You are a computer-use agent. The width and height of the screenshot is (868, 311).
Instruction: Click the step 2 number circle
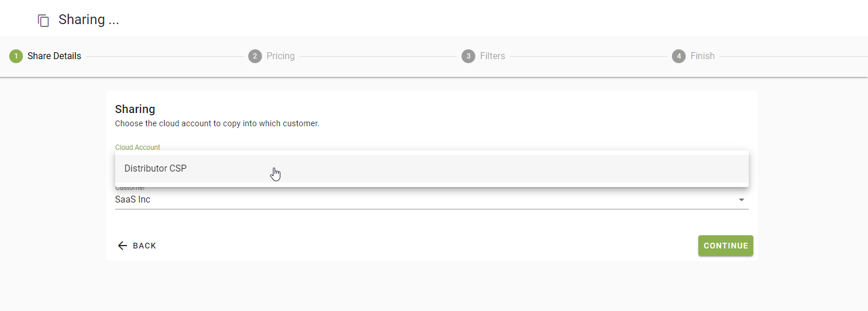click(x=255, y=56)
